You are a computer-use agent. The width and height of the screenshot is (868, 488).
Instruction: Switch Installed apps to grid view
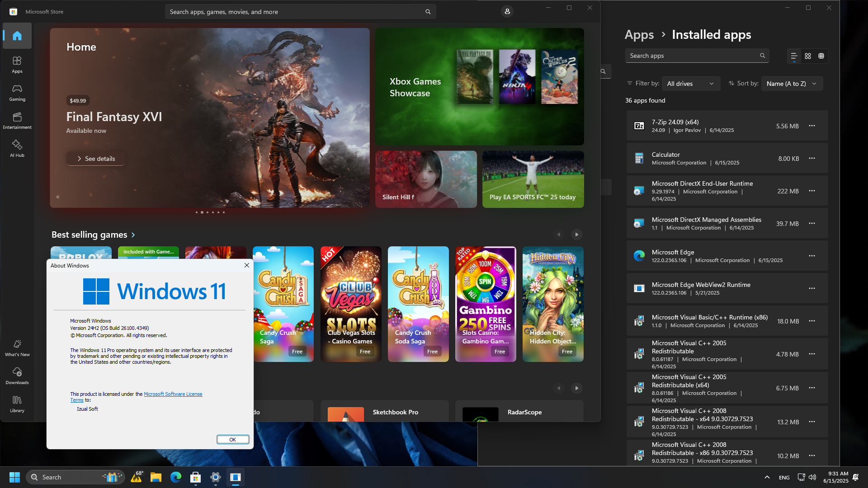(x=808, y=56)
